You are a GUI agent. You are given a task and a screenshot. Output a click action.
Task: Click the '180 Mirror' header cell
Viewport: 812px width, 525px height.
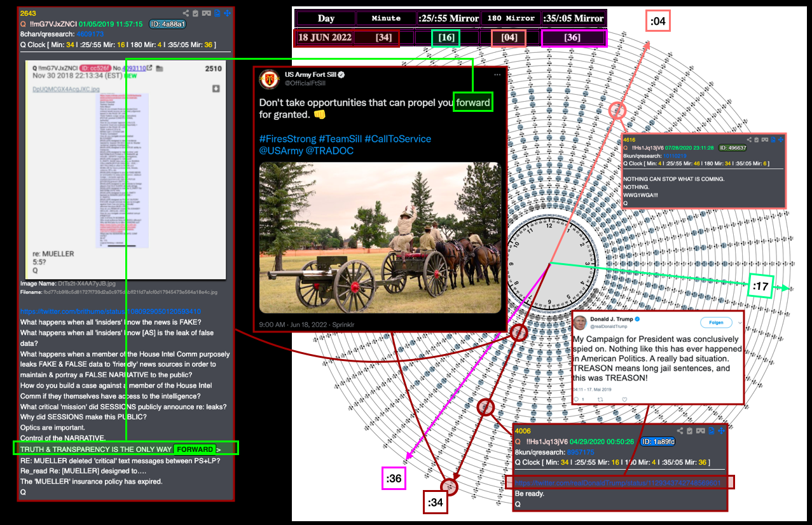(x=511, y=18)
